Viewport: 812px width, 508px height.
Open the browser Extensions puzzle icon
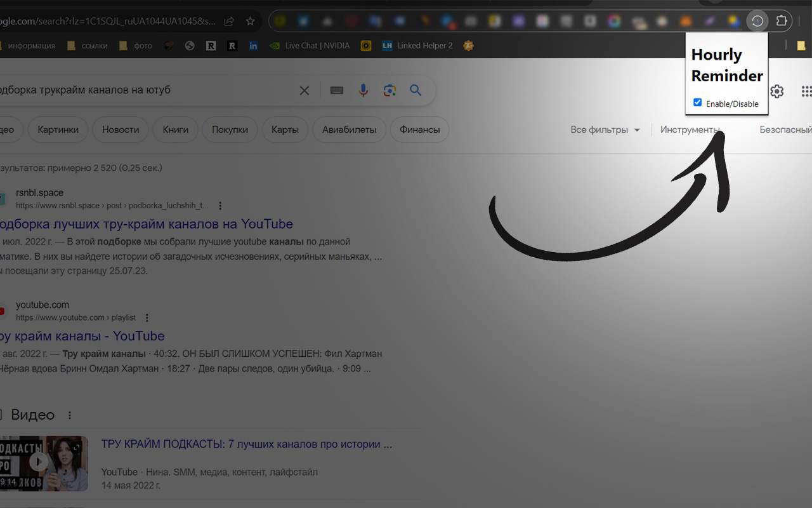782,21
